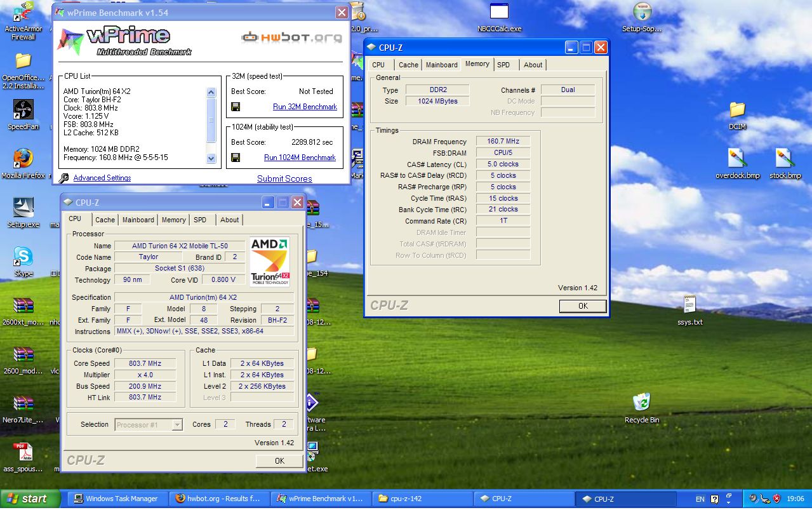Click the CPU List scroll down arrow
Viewport: 812px width, 510px height.
click(x=211, y=159)
